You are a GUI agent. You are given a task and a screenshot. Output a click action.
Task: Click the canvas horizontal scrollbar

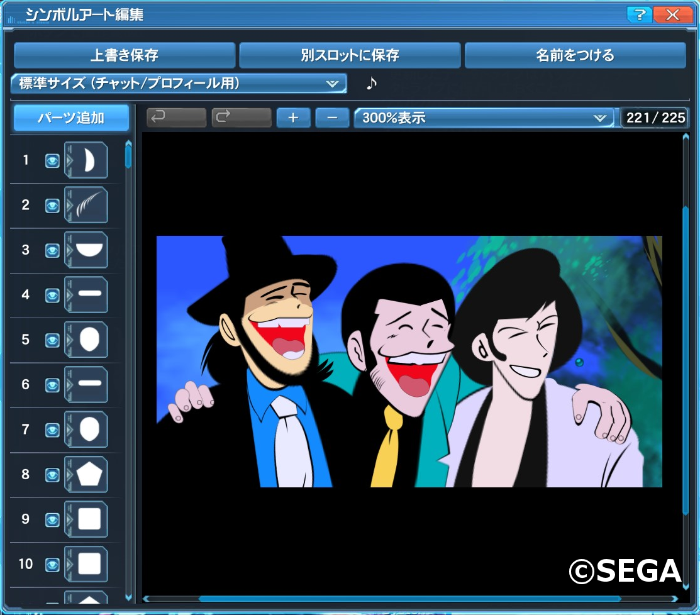(x=410, y=599)
